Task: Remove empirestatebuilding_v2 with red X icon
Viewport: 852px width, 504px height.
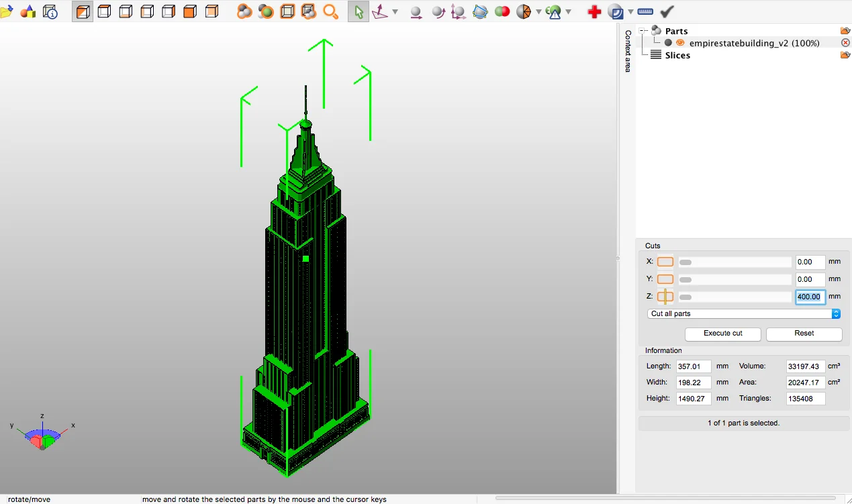Action: (x=845, y=43)
